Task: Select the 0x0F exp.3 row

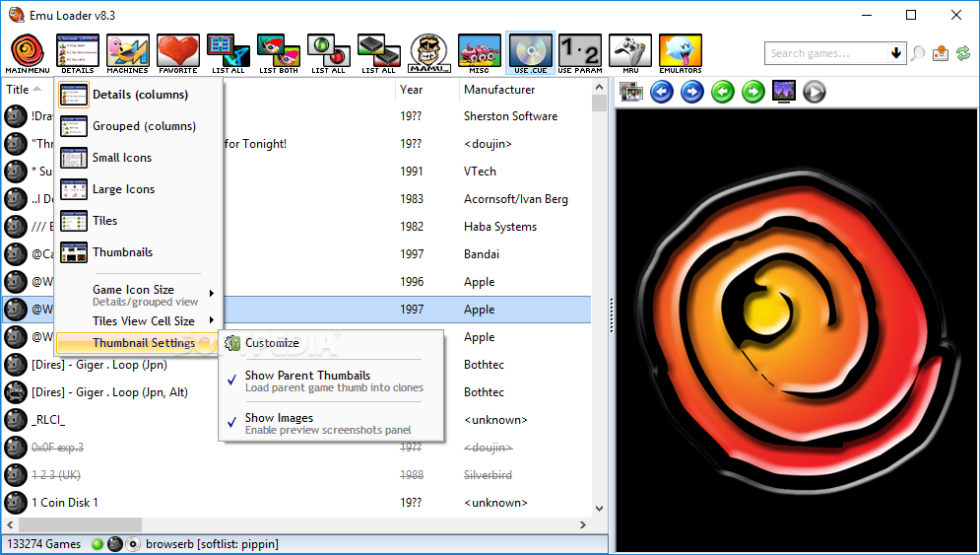Action: click(x=296, y=448)
